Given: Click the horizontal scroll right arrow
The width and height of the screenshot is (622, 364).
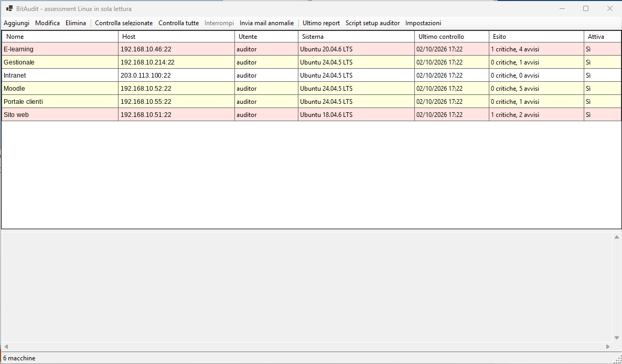Looking at the screenshot, I should click(608, 347).
